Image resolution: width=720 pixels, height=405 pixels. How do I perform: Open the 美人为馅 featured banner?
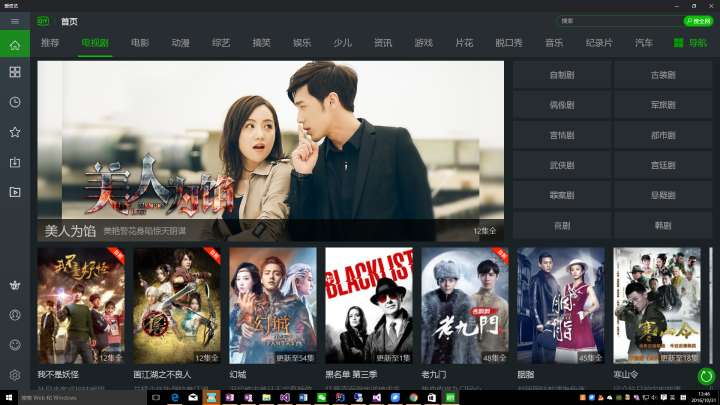pyautogui.click(x=270, y=151)
